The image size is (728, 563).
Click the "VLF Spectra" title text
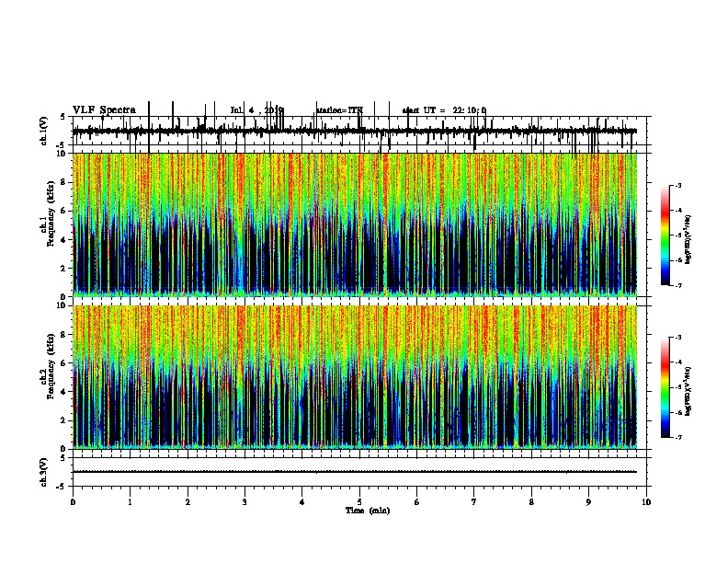pyautogui.click(x=105, y=110)
